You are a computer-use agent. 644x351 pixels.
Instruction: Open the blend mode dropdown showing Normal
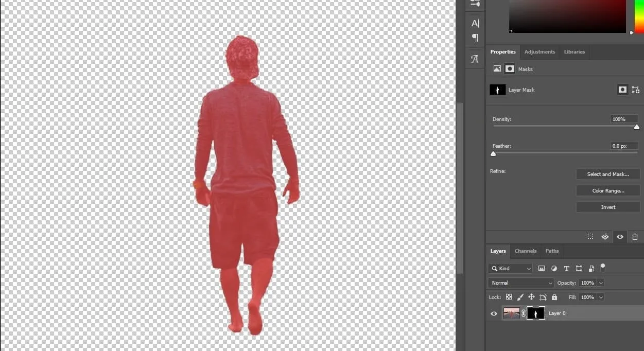point(520,283)
